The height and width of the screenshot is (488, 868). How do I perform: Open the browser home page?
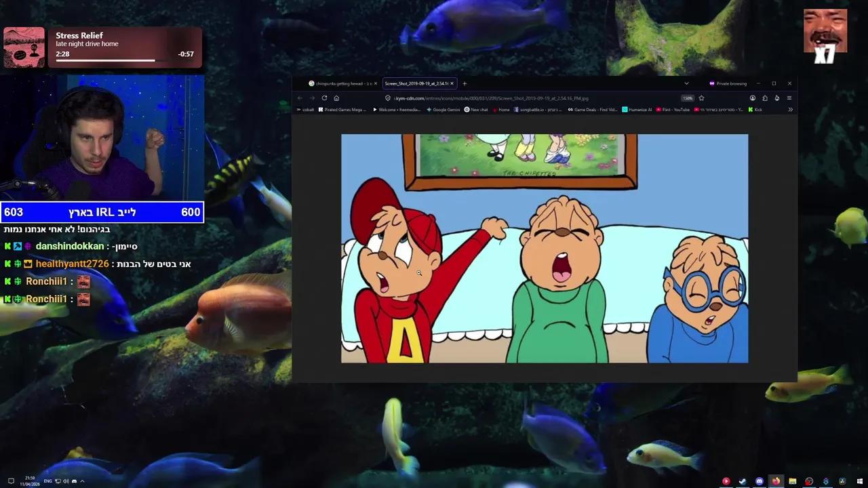coord(336,98)
